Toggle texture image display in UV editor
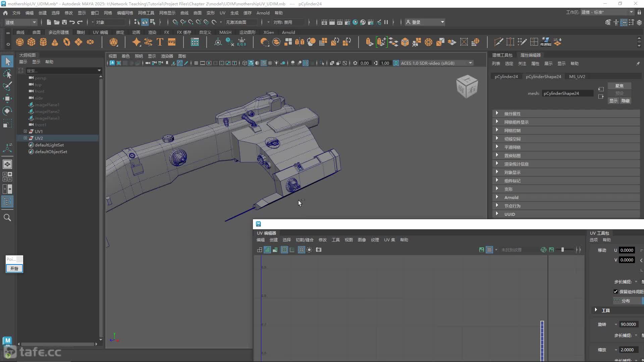The height and width of the screenshot is (362, 644). tap(482, 250)
